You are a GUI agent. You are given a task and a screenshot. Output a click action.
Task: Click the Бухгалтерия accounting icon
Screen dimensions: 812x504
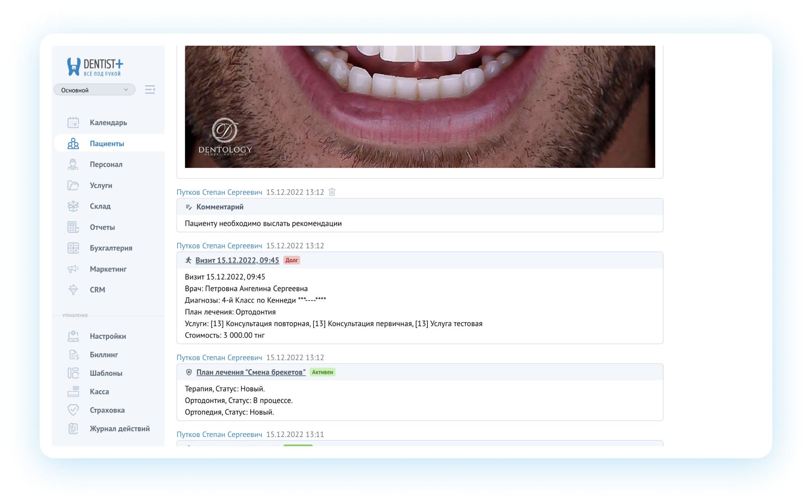tap(73, 248)
